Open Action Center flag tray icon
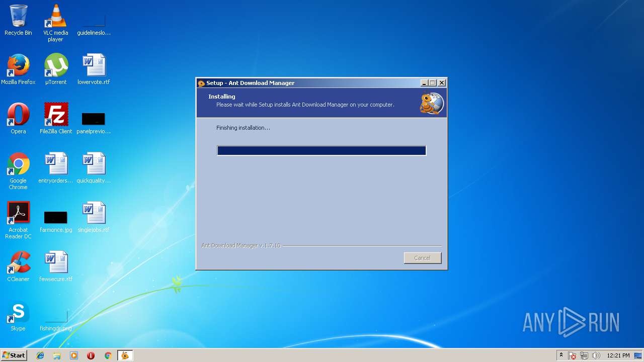The width and height of the screenshot is (644, 362). (572, 355)
